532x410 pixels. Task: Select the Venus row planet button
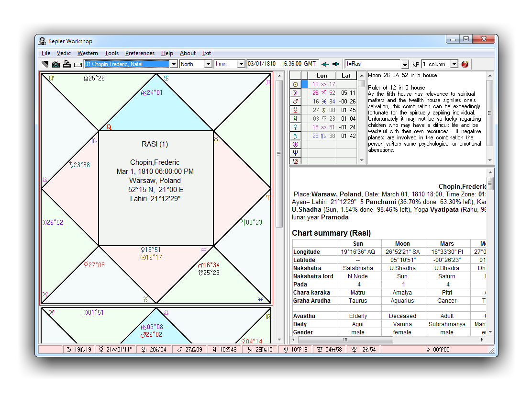point(296,127)
